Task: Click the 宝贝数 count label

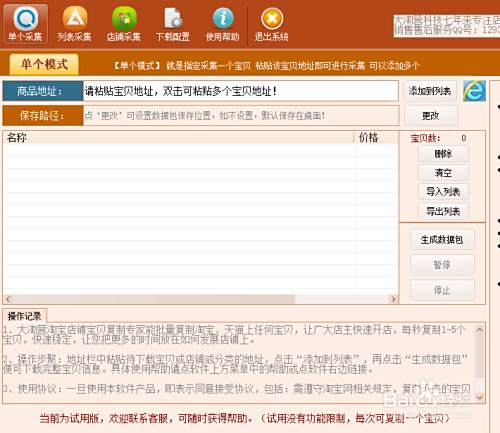Action: click(425, 138)
